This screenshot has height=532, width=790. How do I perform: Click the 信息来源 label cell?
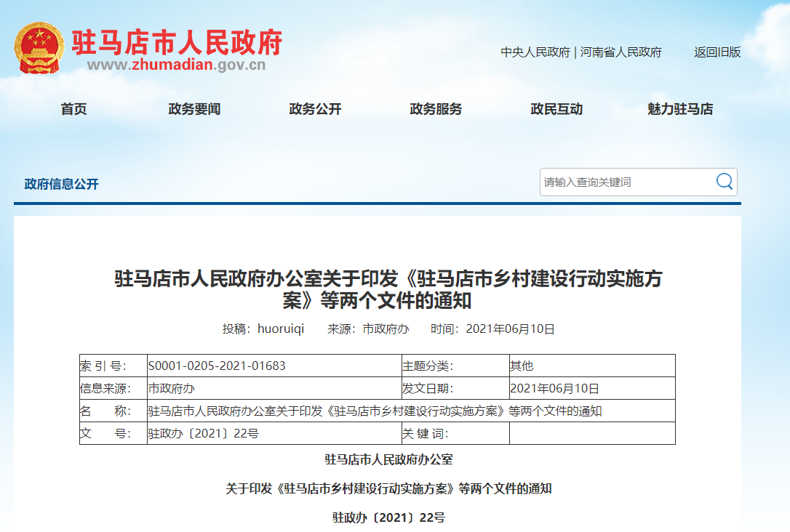113,389
